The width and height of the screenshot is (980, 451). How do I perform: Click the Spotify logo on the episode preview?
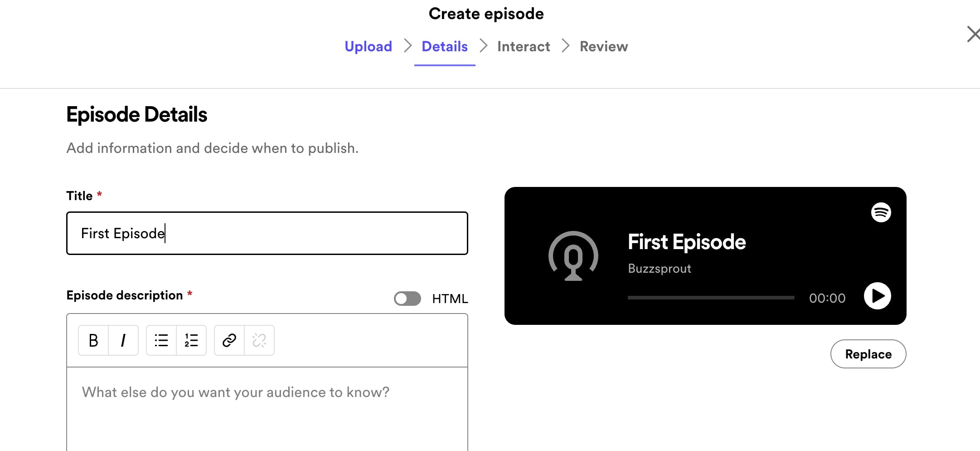click(x=881, y=212)
